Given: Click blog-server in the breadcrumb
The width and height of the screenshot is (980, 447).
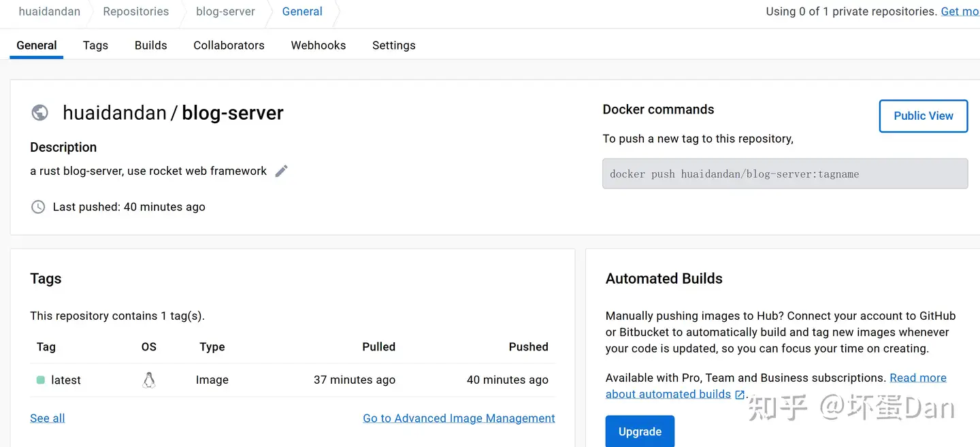Looking at the screenshot, I should click(x=225, y=12).
